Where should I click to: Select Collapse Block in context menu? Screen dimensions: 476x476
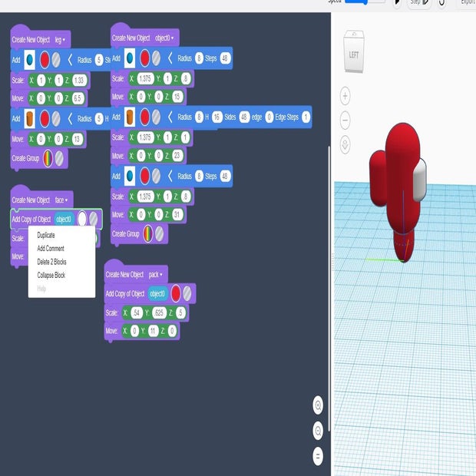51,275
